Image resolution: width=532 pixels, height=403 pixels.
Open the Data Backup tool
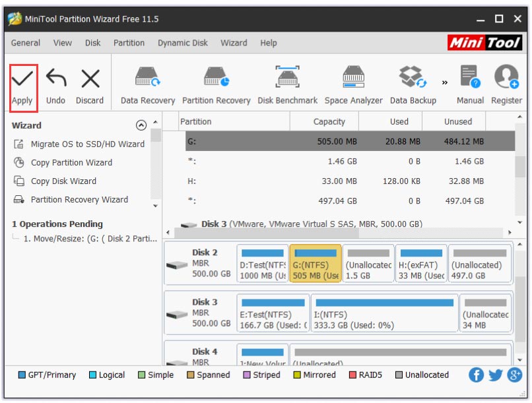pos(413,86)
